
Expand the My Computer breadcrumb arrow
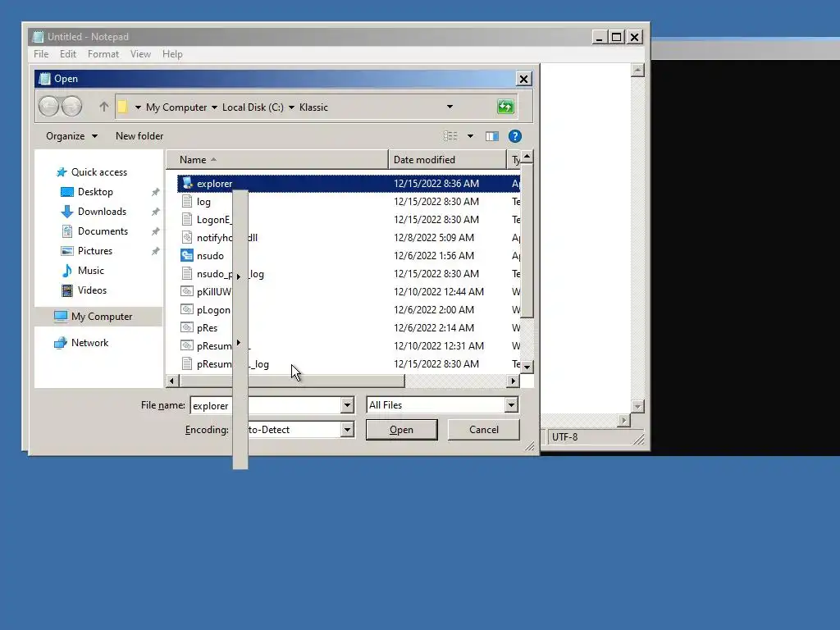click(214, 107)
